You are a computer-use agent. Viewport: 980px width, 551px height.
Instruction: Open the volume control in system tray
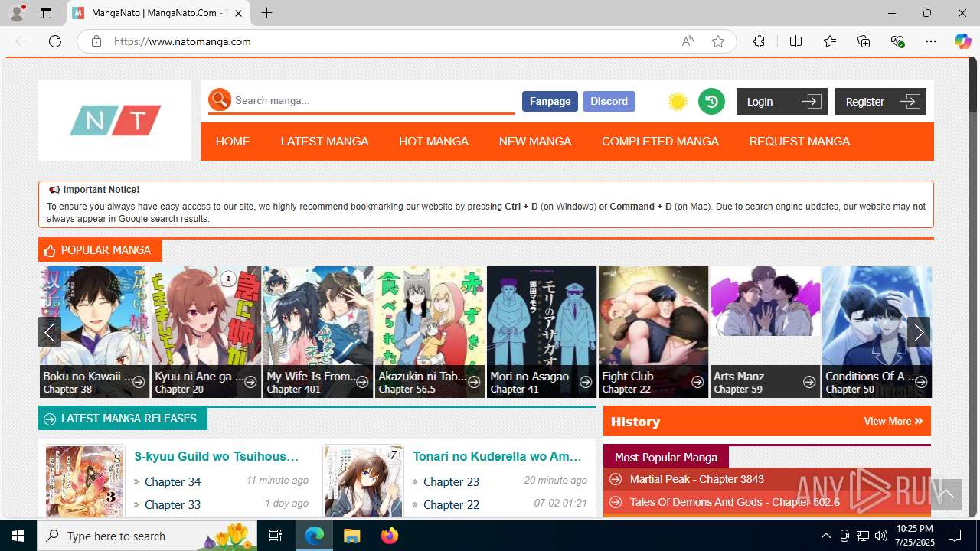[881, 536]
